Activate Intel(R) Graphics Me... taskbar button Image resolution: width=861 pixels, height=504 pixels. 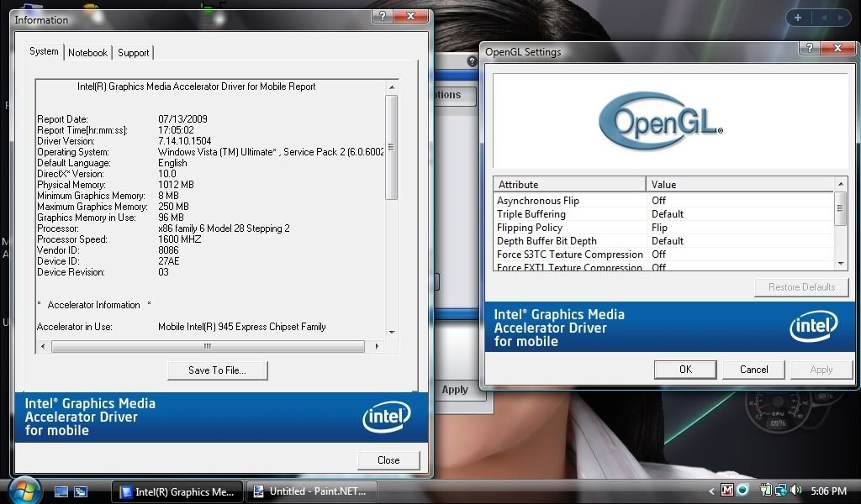pyautogui.click(x=177, y=491)
